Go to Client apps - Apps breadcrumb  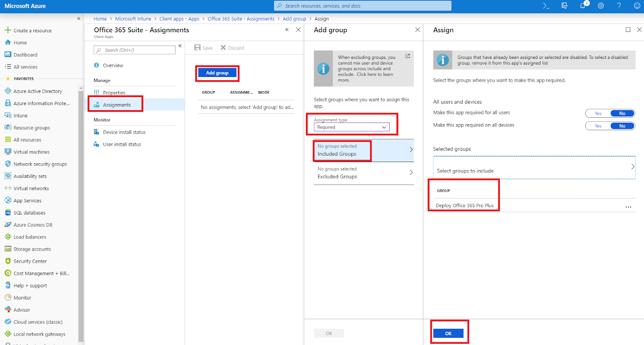pos(180,19)
